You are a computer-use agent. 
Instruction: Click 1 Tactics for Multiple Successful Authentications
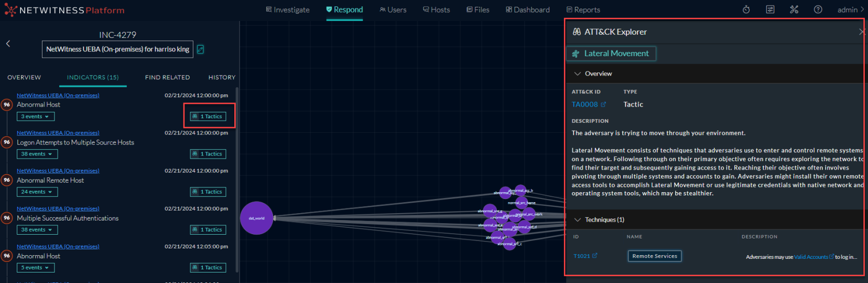[x=208, y=229]
